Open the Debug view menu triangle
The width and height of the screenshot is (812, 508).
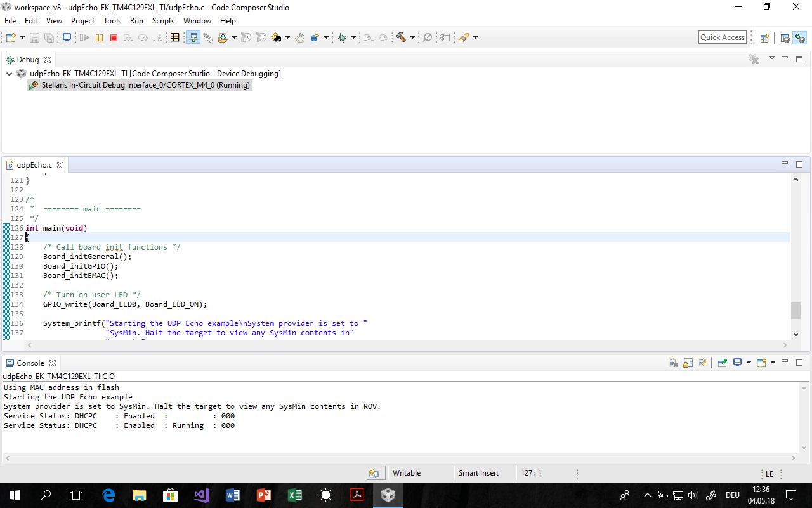point(771,58)
